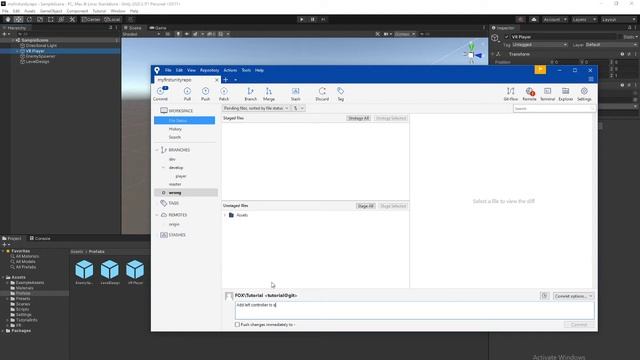The height and width of the screenshot is (360, 640).
Task: Toggle the Inspector lock icon
Action: (629, 28)
